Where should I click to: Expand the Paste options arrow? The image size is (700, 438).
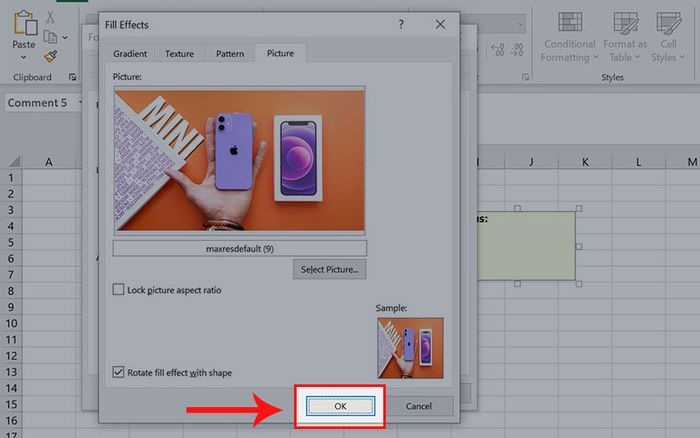coord(24,57)
